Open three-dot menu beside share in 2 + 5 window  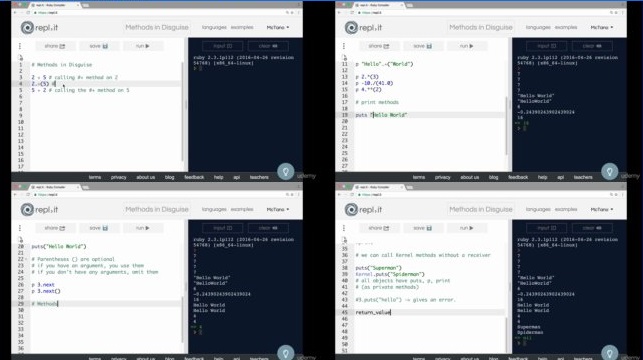pyautogui.click(x=20, y=46)
